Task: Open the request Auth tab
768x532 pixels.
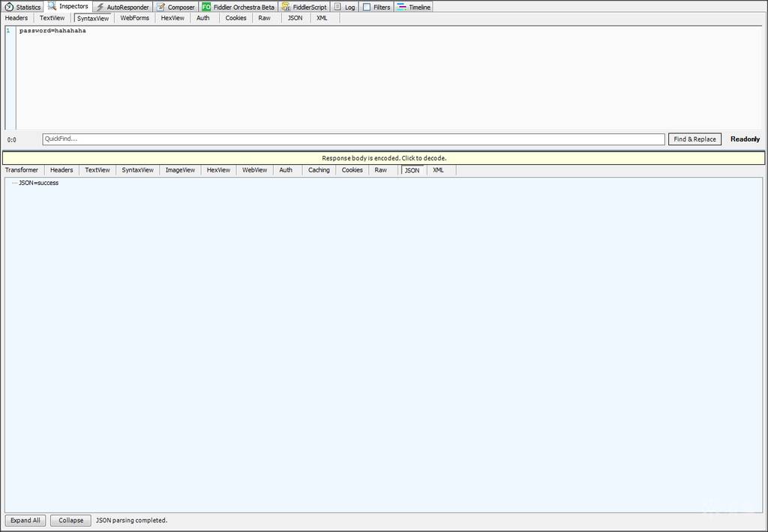Action: pyautogui.click(x=202, y=18)
